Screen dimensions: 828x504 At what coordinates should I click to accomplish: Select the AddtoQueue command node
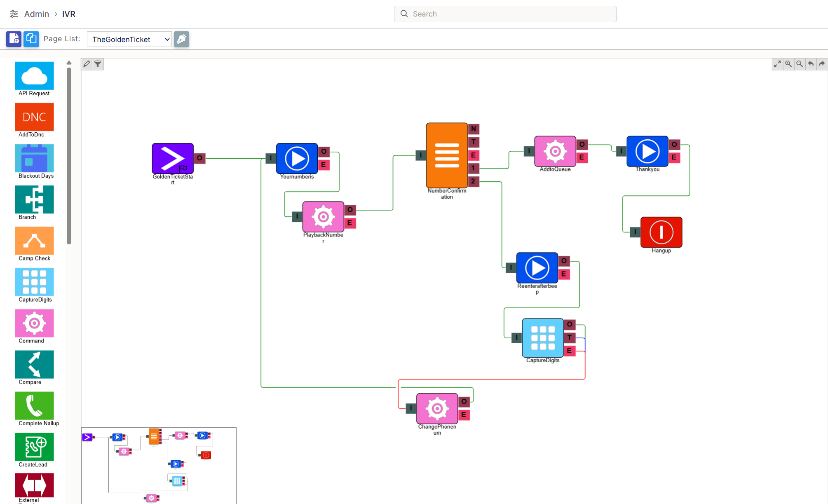555,151
